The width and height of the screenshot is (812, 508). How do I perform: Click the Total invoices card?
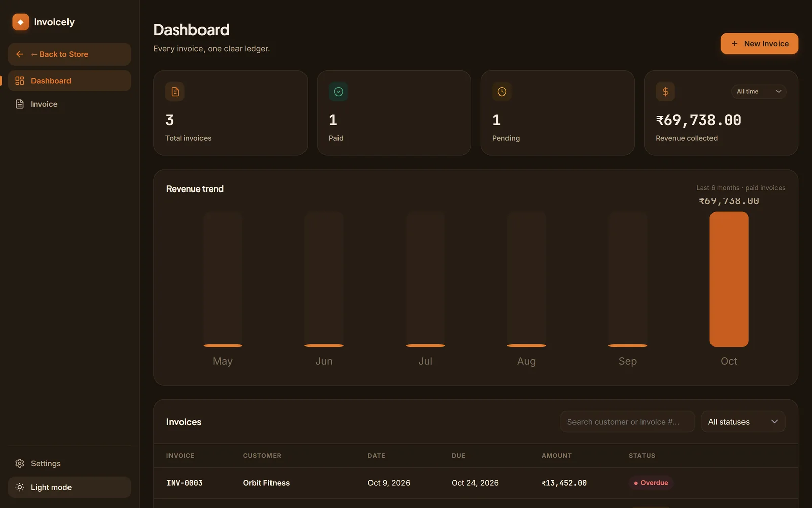tap(230, 113)
